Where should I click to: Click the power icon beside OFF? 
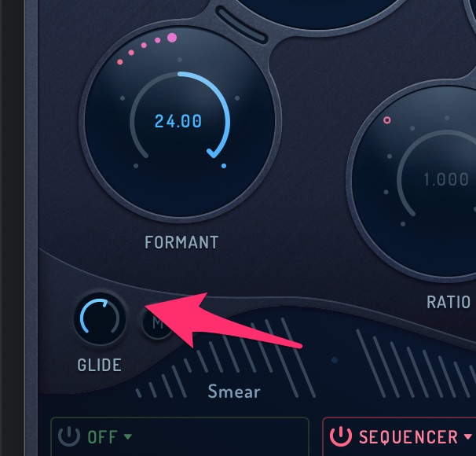coord(69,436)
